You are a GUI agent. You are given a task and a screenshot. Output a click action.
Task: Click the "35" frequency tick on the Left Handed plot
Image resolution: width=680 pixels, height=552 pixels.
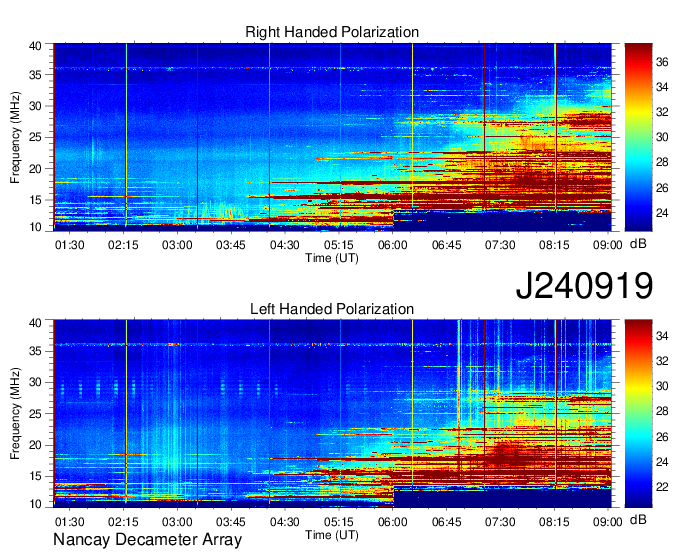click(36, 351)
